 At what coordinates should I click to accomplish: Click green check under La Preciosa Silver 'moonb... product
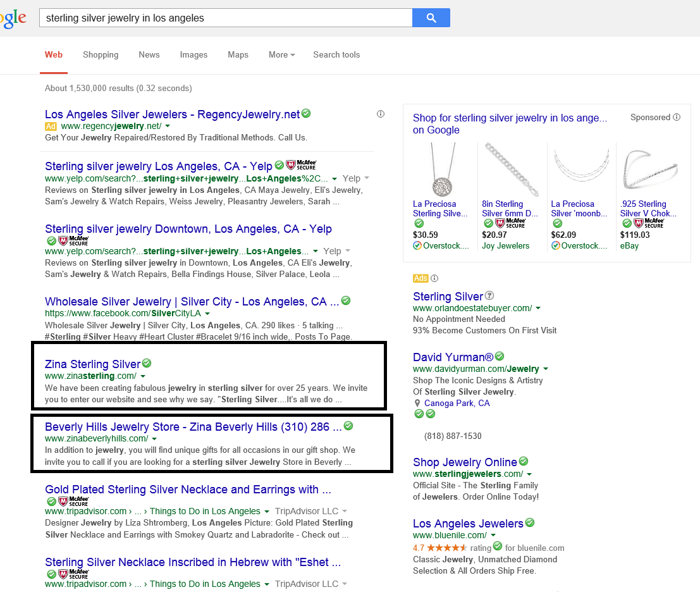coord(558,223)
